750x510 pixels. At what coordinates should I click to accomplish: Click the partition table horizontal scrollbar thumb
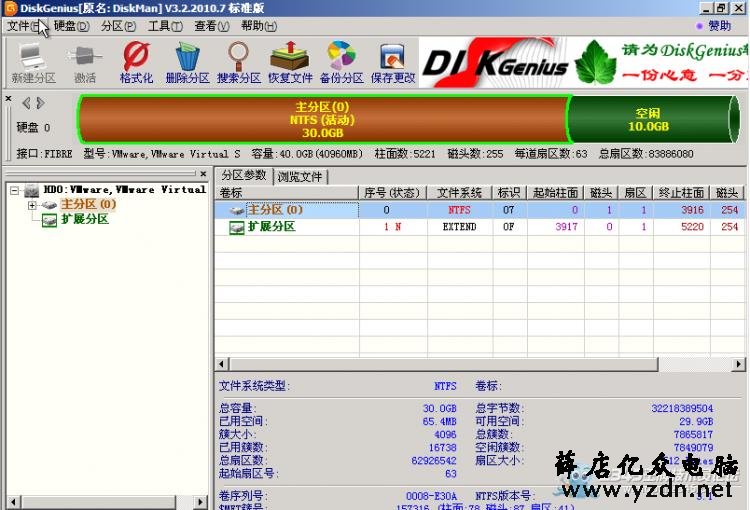444,365
